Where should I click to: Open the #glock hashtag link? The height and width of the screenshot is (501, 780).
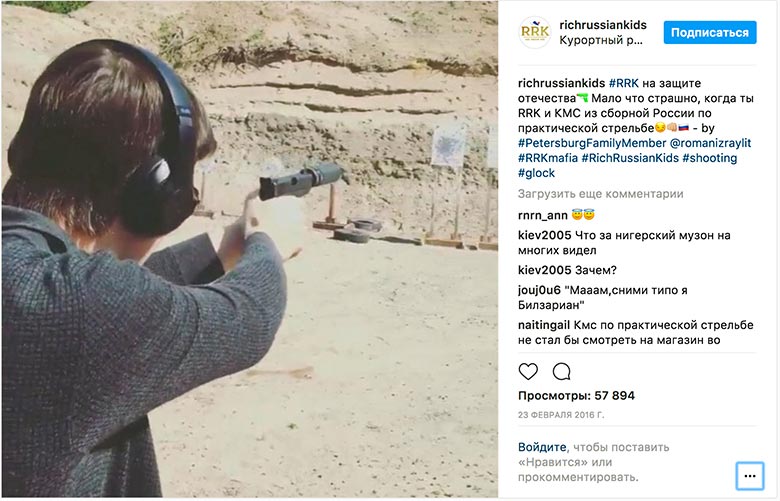tap(536, 173)
